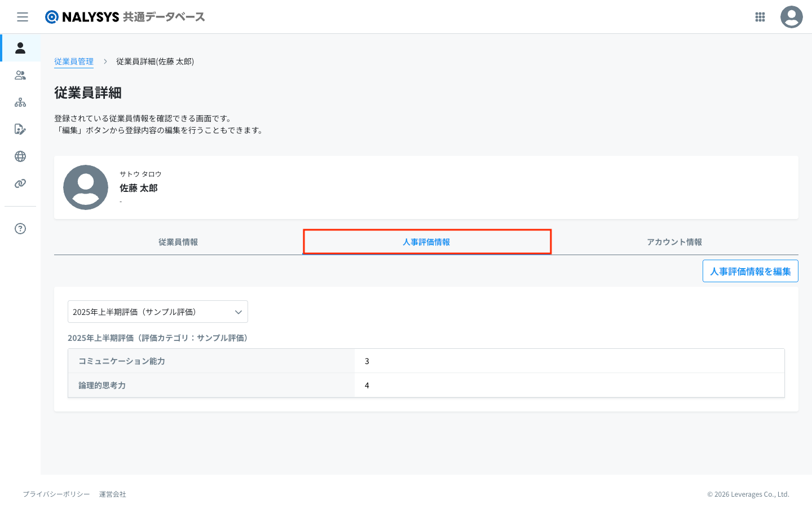Click 佐藤 太郎's profile picture
Viewport: 812px width, 508px height.
tap(86, 187)
